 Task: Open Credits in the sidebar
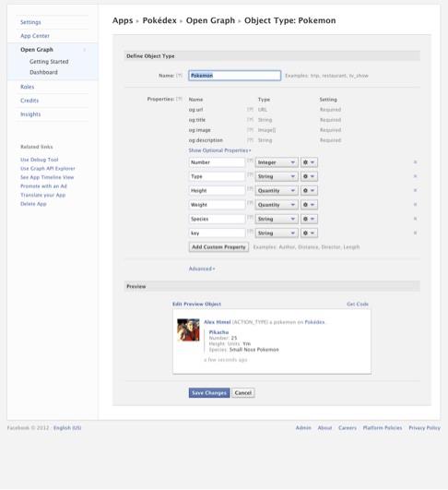pyautogui.click(x=29, y=101)
